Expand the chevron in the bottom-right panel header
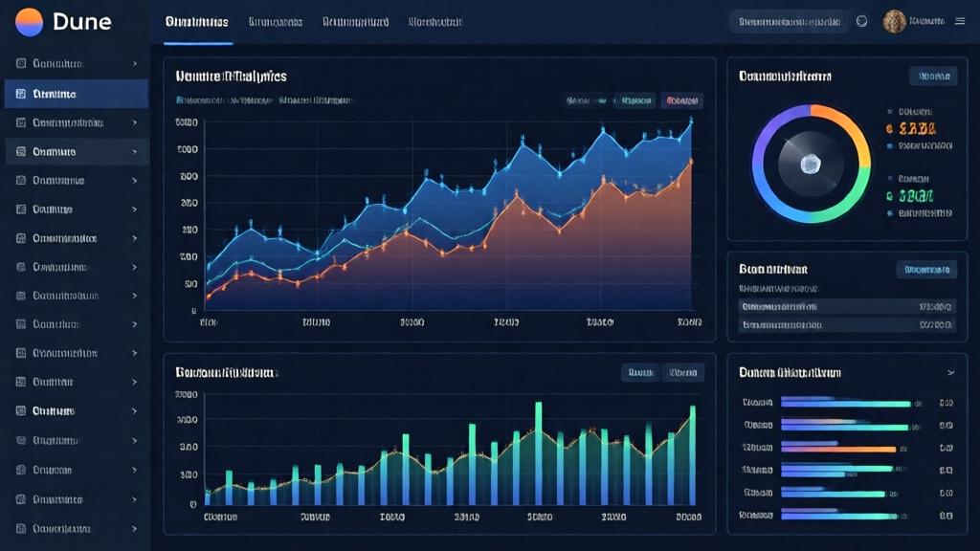The width and height of the screenshot is (980, 551). tap(950, 373)
